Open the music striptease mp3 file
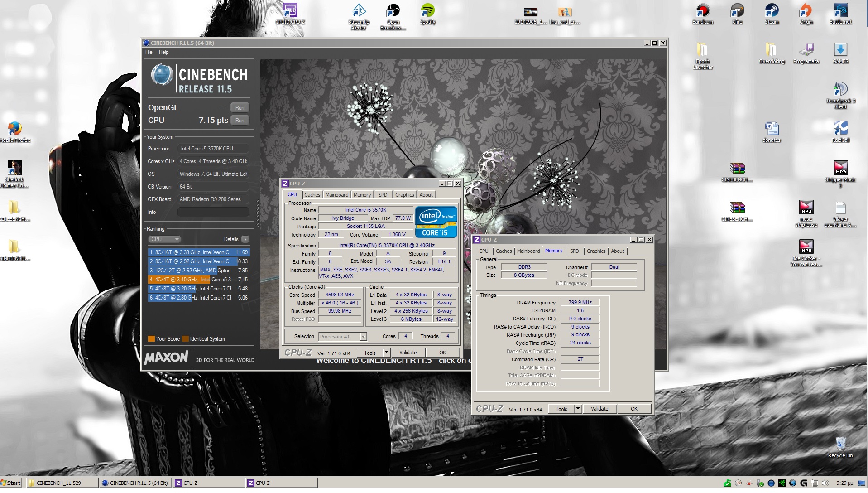The height and width of the screenshot is (493, 868). pos(806,213)
